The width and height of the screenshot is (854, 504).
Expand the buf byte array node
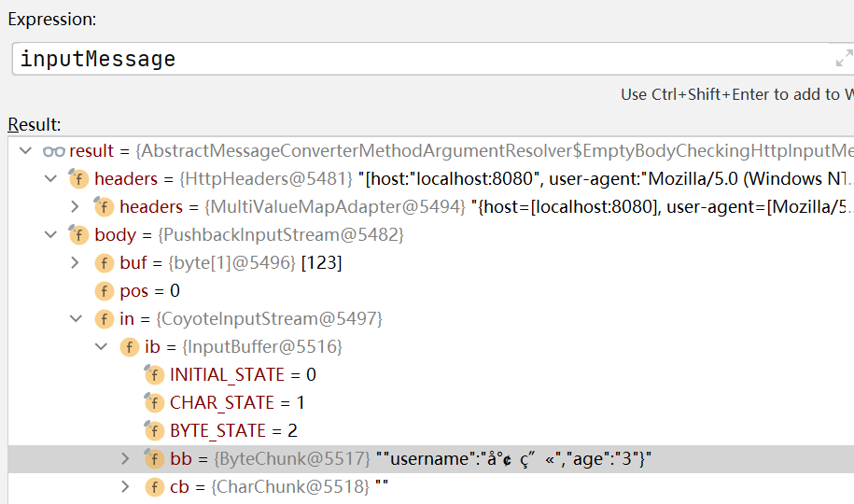pos(76,263)
